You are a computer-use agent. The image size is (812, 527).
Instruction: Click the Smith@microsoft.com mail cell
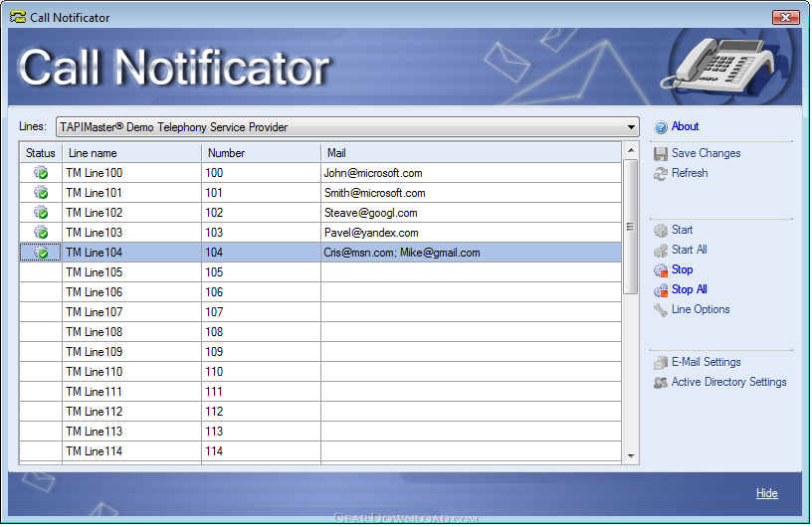(x=471, y=193)
